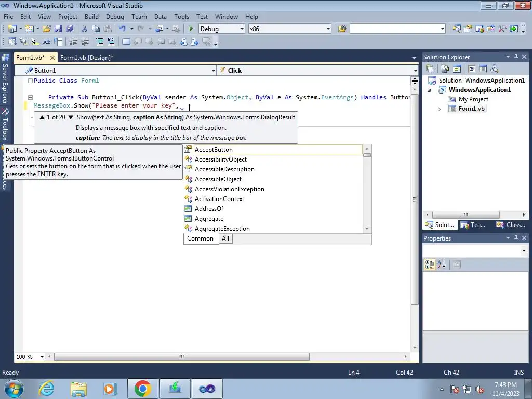Screen dimensions: 532x399
Task: Open the Properties object selector dropdown
Action: pos(524,251)
